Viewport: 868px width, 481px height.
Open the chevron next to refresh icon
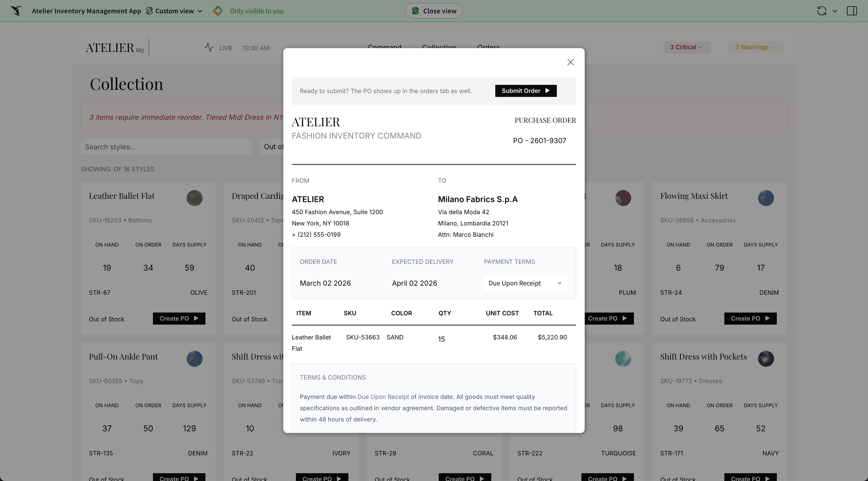coord(835,11)
